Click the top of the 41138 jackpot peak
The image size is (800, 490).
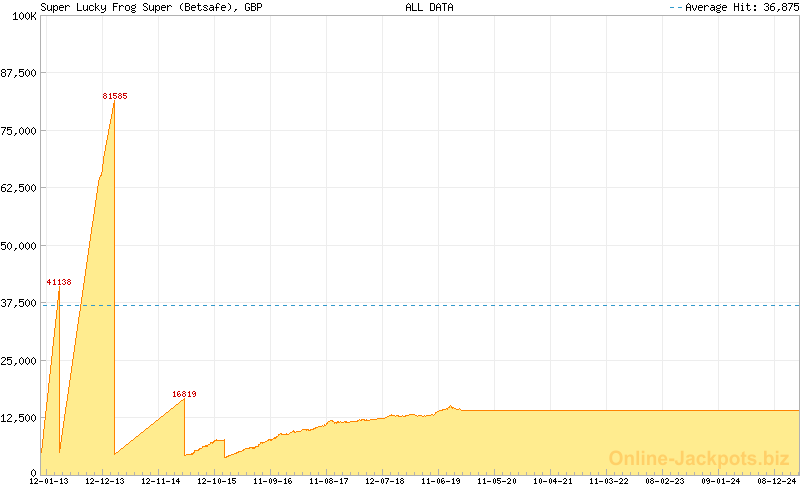point(59,287)
